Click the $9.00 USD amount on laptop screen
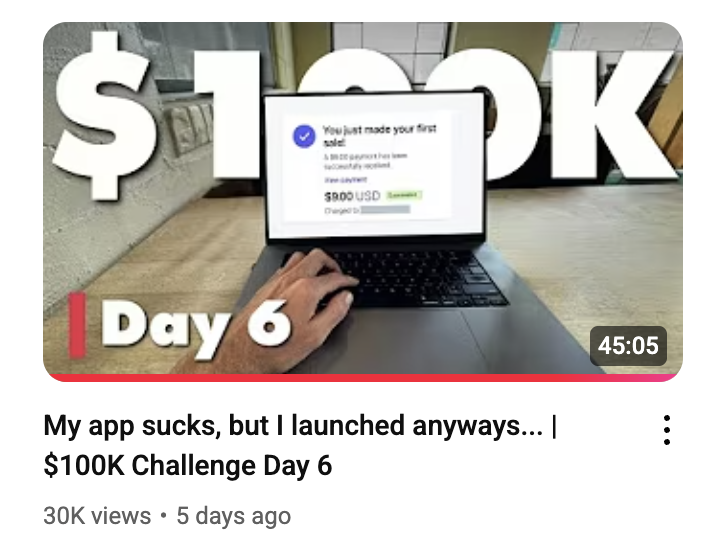The height and width of the screenshot is (550, 716). click(x=352, y=196)
